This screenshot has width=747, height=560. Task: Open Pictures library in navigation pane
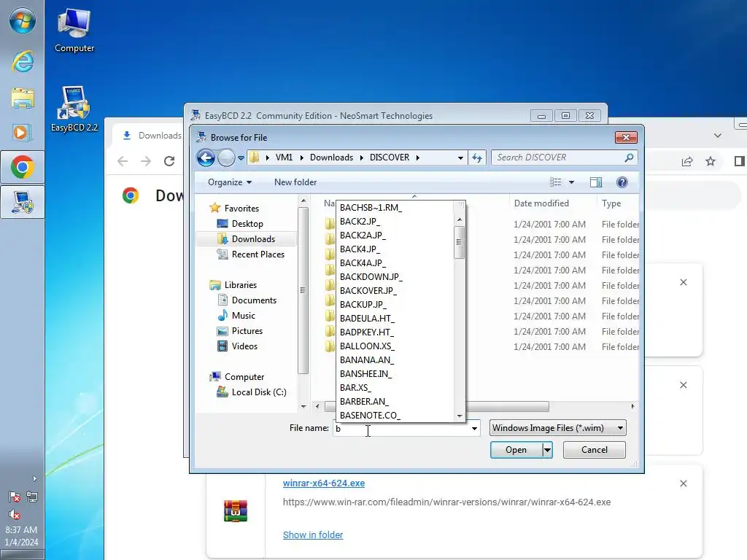pos(247,331)
